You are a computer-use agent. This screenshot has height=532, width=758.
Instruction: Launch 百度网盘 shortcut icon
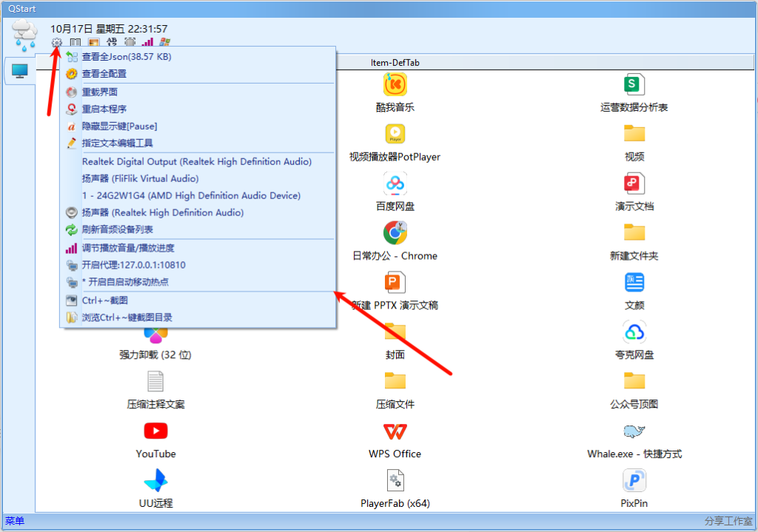pos(395,183)
